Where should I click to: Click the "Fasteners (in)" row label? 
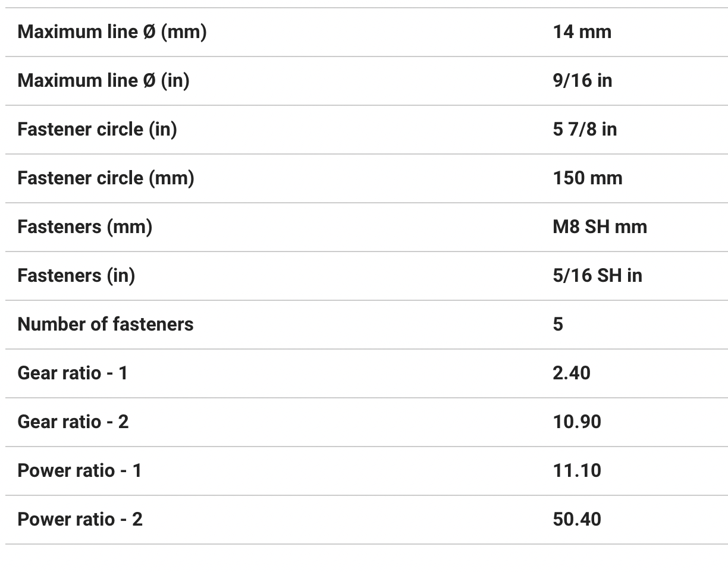(x=76, y=275)
